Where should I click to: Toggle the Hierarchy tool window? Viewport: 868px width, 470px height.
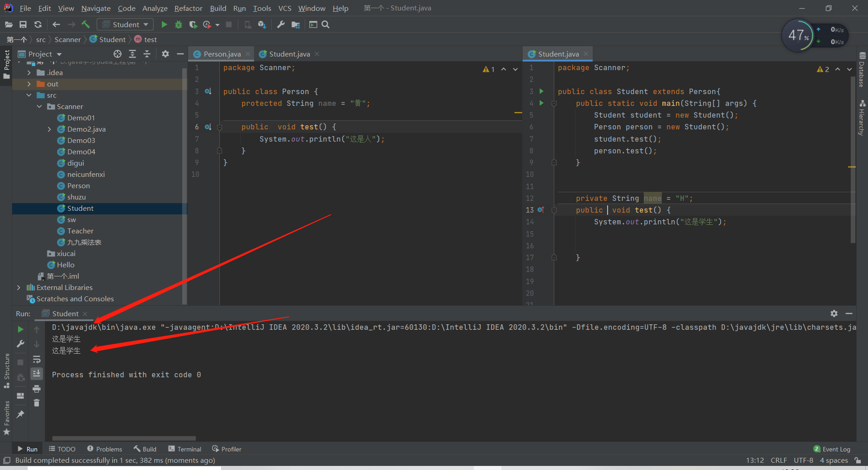coord(862,118)
